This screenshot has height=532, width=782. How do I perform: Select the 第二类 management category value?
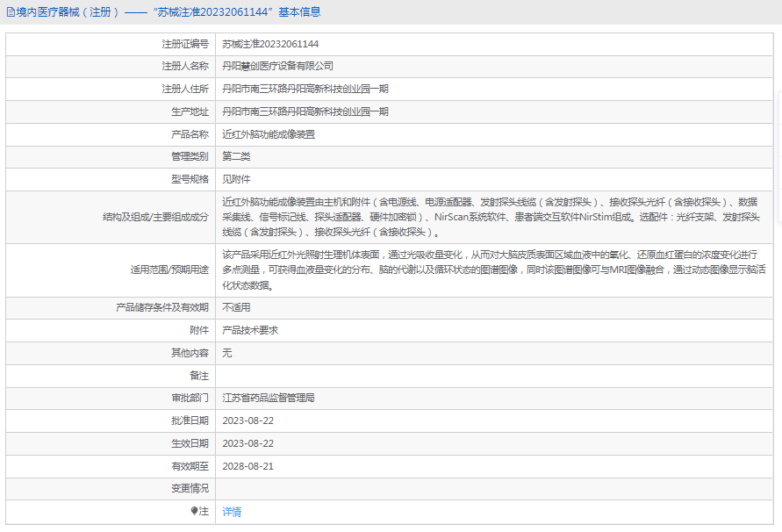236,156
